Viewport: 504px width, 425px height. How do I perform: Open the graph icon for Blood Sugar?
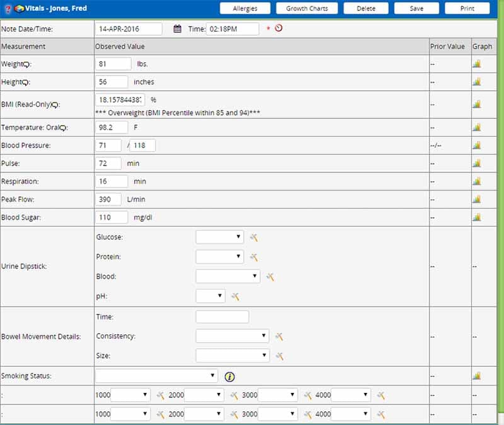476,218
